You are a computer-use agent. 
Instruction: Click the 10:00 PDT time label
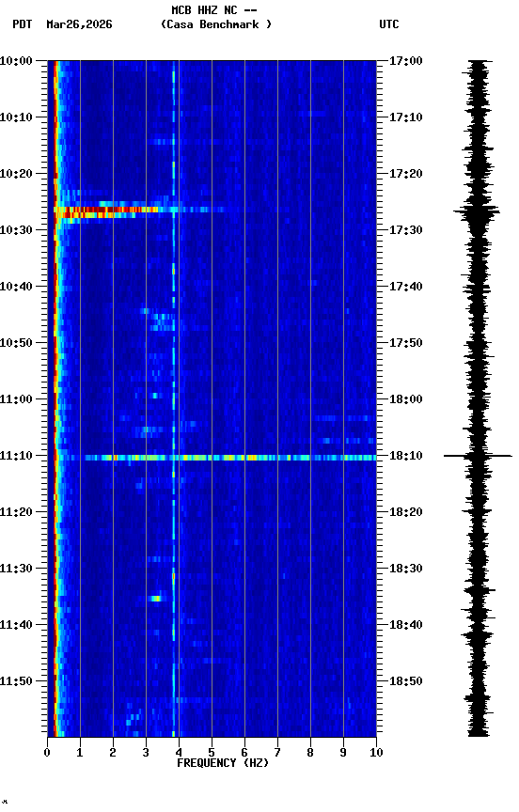[x=16, y=61]
